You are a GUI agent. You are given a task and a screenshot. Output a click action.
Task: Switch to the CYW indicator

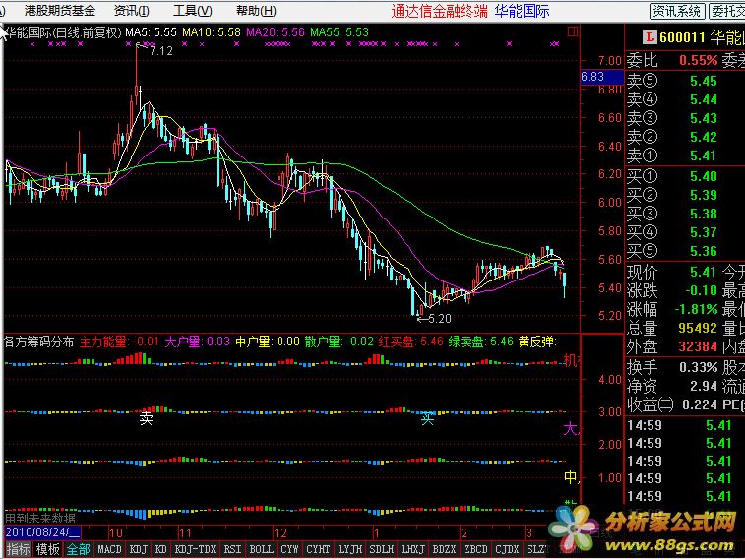pyautogui.click(x=289, y=549)
